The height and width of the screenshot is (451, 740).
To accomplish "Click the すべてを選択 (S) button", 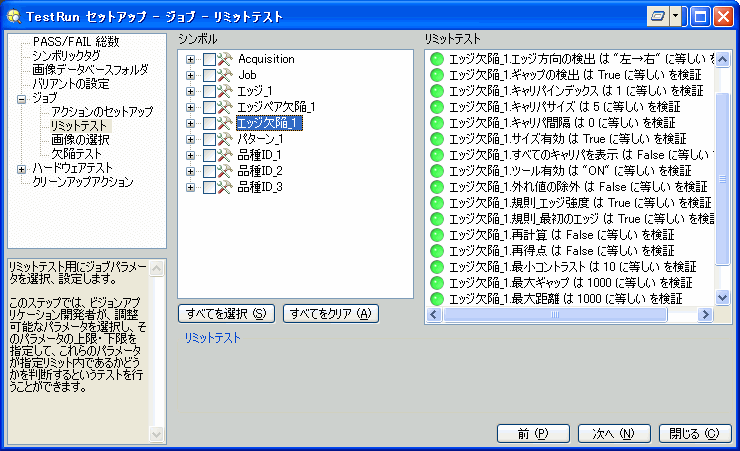I will [226, 314].
